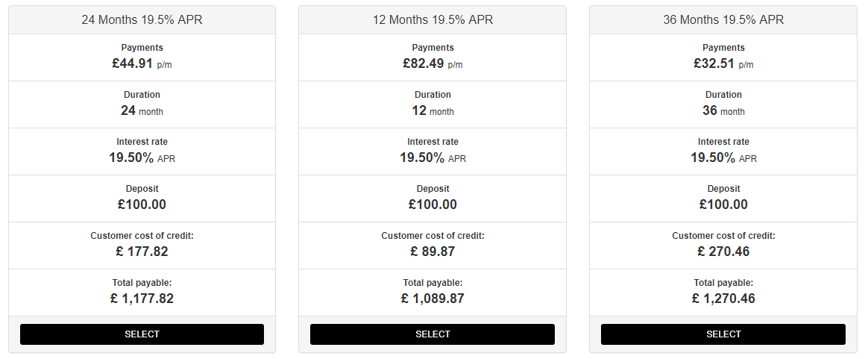Click the 36 Months 19.5% APR header
The image size is (868, 359).
tap(723, 20)
